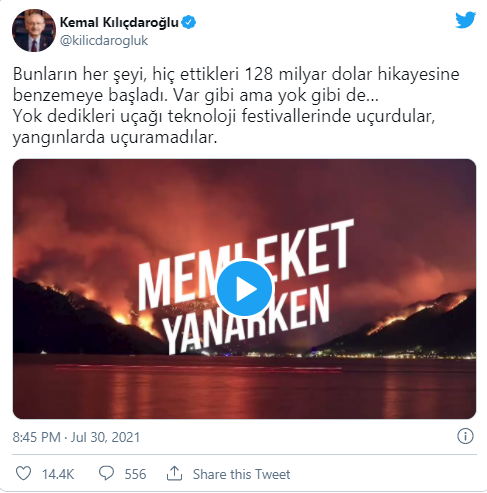The width and height of the screenshot is (487, 493).
Task: Click the reply speech bubble icon
Action: 107,473
